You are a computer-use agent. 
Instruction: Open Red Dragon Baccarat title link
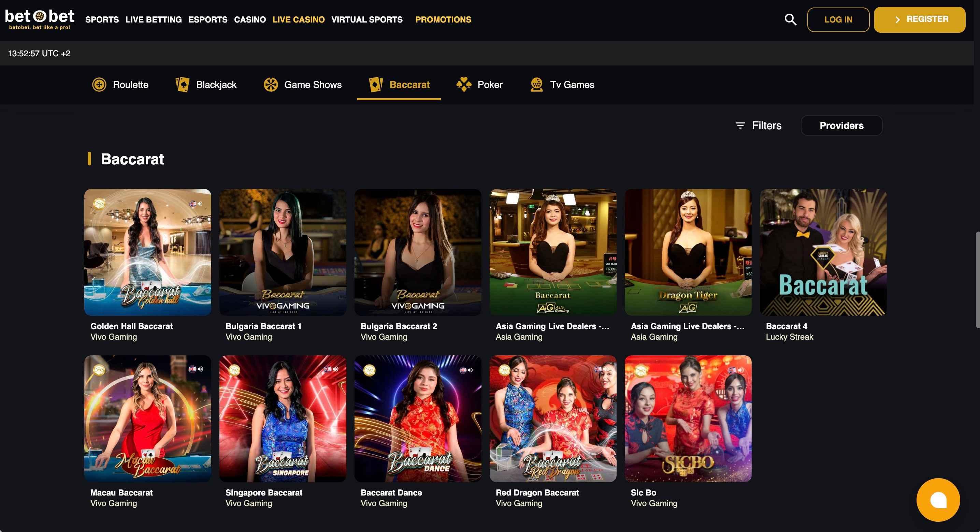tap(537, 492)
